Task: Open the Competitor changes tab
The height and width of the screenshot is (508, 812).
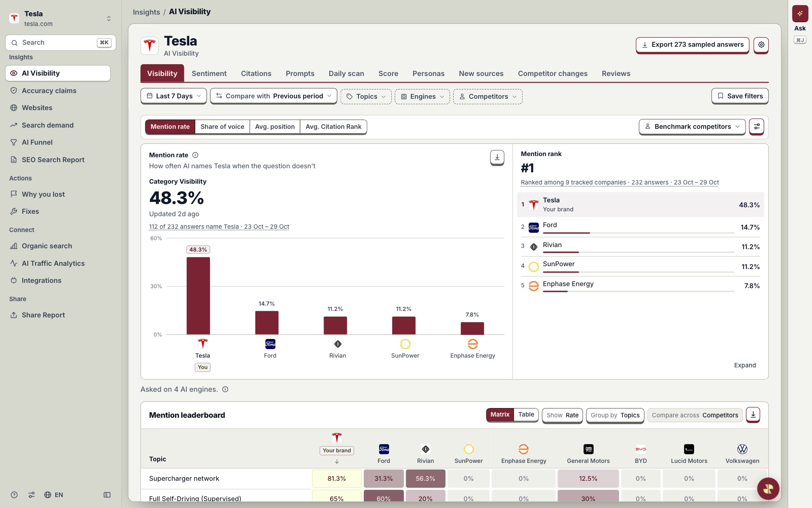Action: (553, 74)
